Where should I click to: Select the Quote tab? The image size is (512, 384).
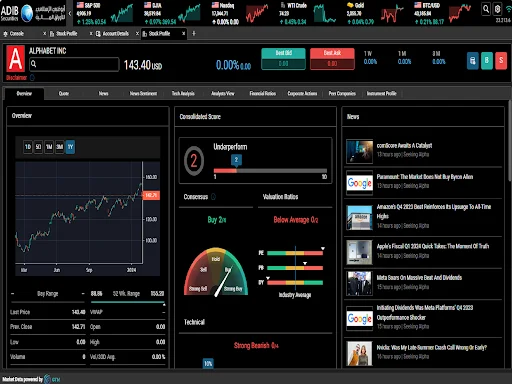click(64, 94)
